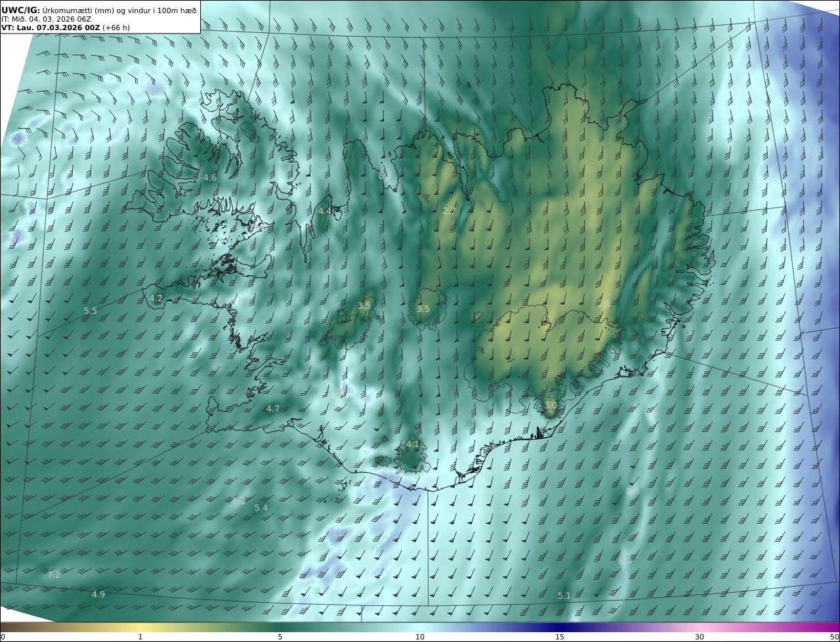Click the '4.6' value over the Westfjords

(210, 178)
